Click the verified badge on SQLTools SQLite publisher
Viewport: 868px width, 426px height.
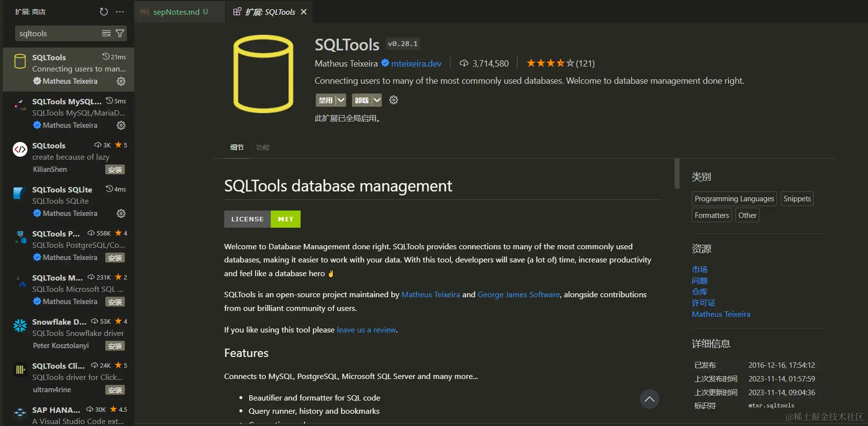(x=37, y=213)
